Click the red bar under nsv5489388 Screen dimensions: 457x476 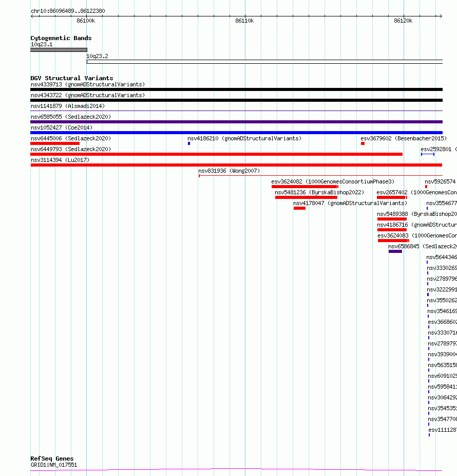[392, 219]
